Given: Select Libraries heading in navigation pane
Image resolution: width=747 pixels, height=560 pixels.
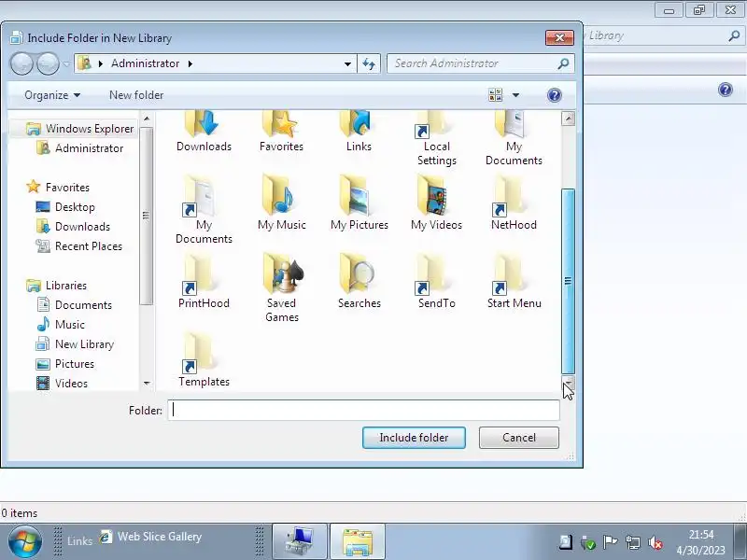Looking at the screenshot, I should pyautogui.click(x=57, y=286).
